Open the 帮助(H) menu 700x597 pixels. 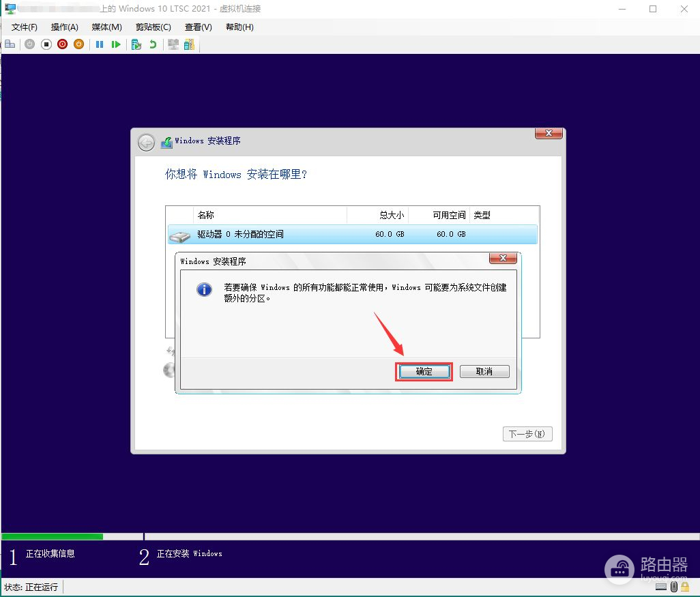[x=239, y=27]
